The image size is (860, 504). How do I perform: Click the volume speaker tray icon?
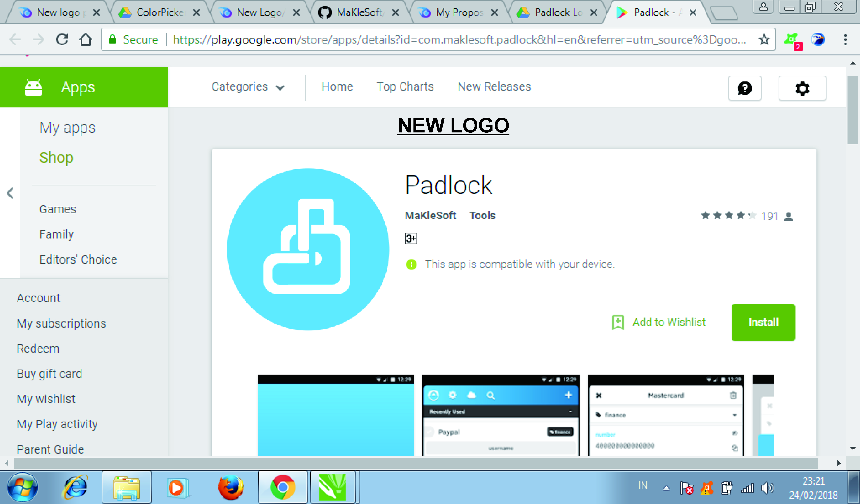[767, 488]
